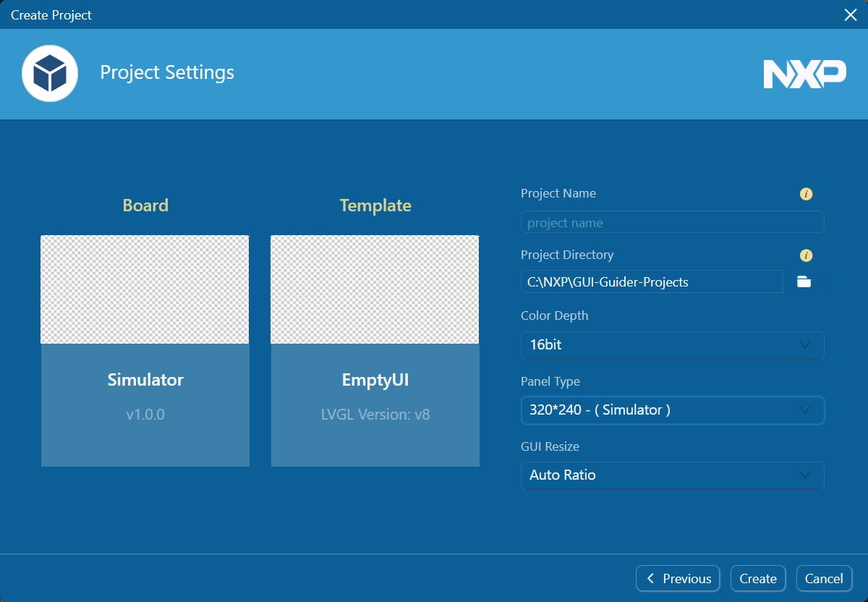Click the Project Name info icon

click(x=806, y=194)
